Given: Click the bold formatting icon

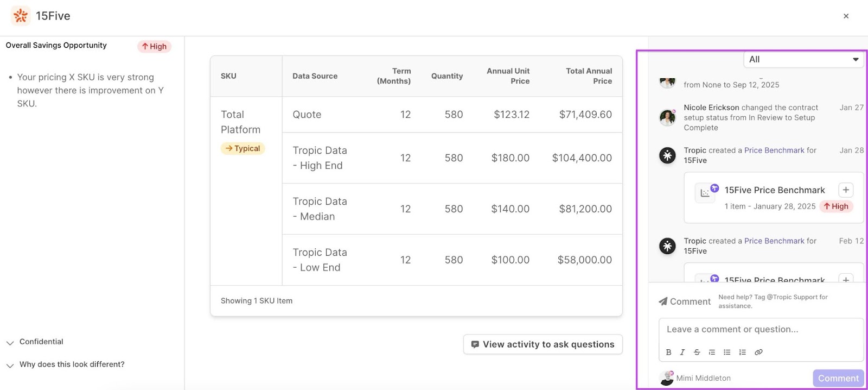Looking at the screenshot, I should pyautogui.click(x=669, y=352).
